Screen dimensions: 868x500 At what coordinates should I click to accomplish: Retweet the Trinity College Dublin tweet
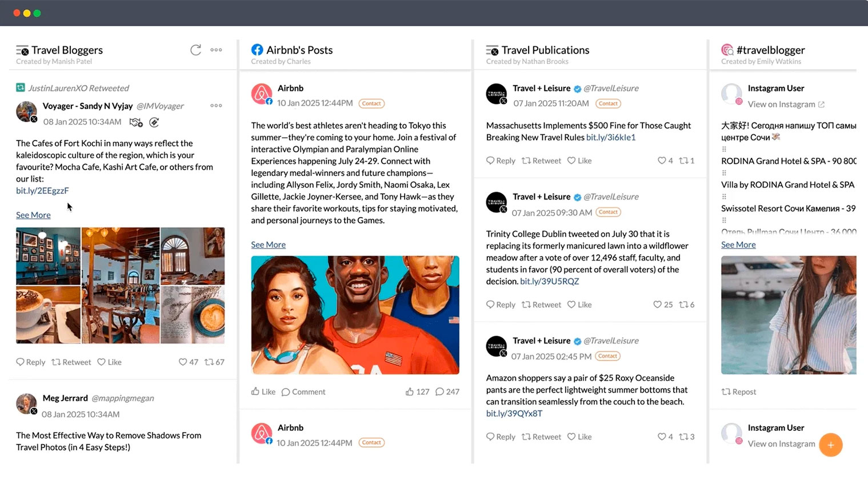(x=541, y=305)
